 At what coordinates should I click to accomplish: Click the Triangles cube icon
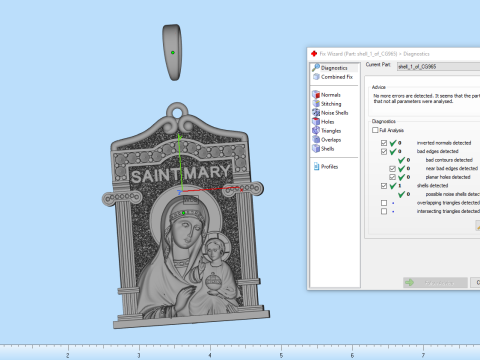[316, 131]
